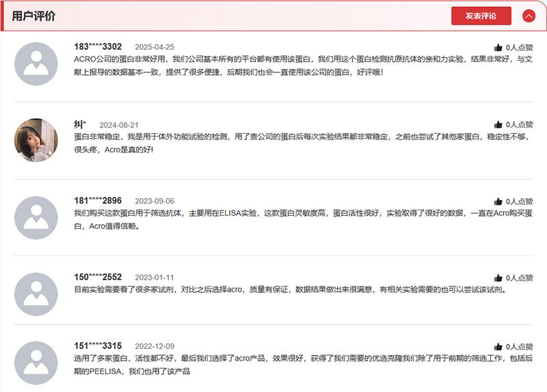Click 0人点赞 count on the 2025-04-25 review
547x392 pixels.
[519, 48]
